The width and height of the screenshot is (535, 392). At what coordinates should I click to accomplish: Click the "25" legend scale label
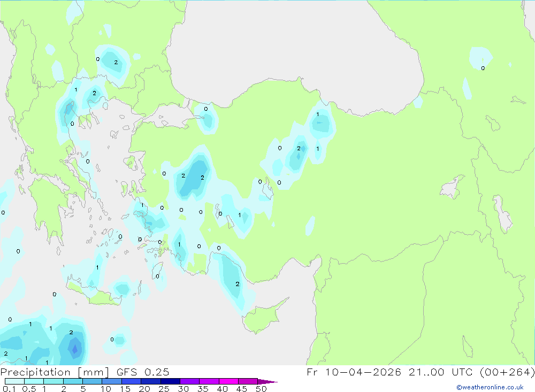point(164,389)
